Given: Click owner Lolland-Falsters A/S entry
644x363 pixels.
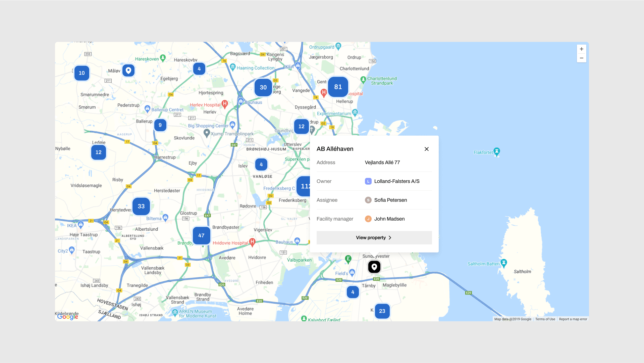Looking at the screenshot, I should [x=396, y=181].
